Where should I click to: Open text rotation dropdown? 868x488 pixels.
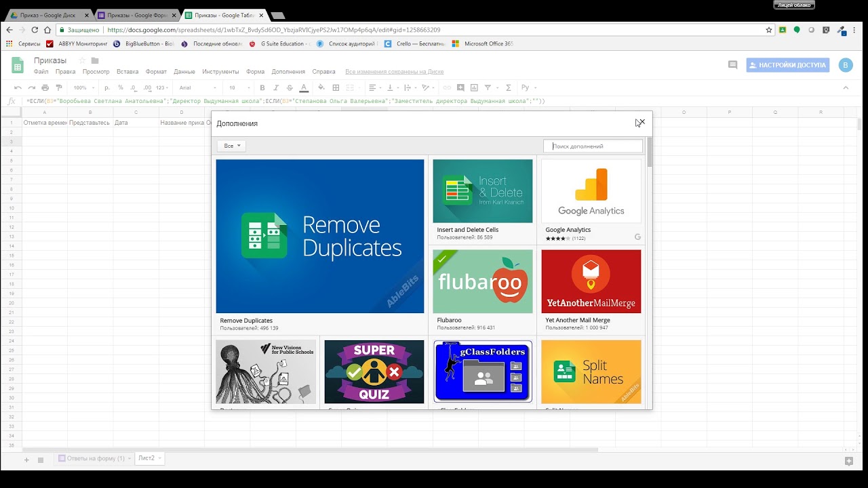pyautogui.click(x=429, y=87)
